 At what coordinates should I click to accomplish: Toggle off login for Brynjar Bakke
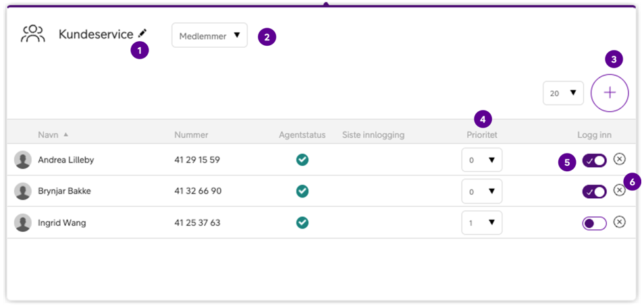pos(594,191)
